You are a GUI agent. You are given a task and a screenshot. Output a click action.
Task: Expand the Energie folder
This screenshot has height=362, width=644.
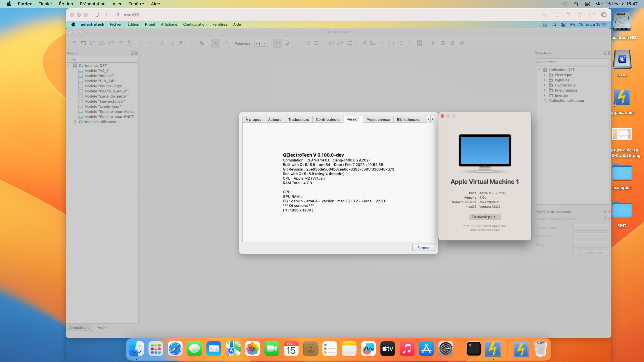point(545,95)
